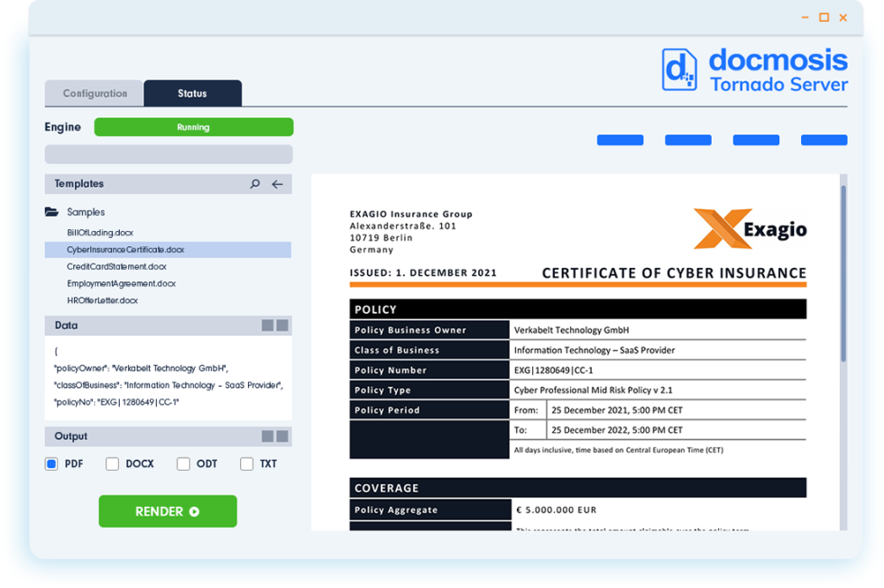Click the first blue toolbar button
Screen dimensions: 884x588
[621, 140]
